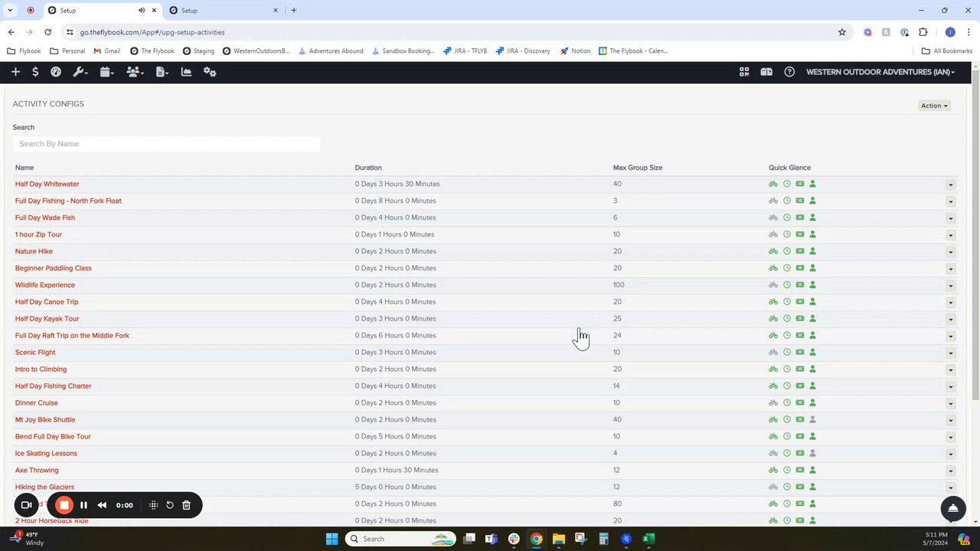Open the Wildlife Experience activity
The height and width of the screenshot is (551, 980).
pyautogui.click(x=45, y=285)
